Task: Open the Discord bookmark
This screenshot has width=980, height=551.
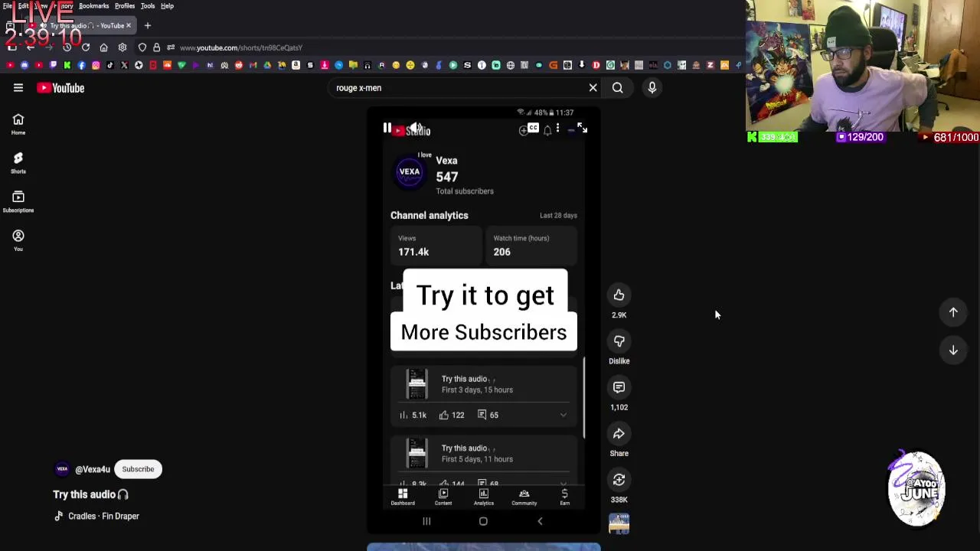Action: point(24,65)
